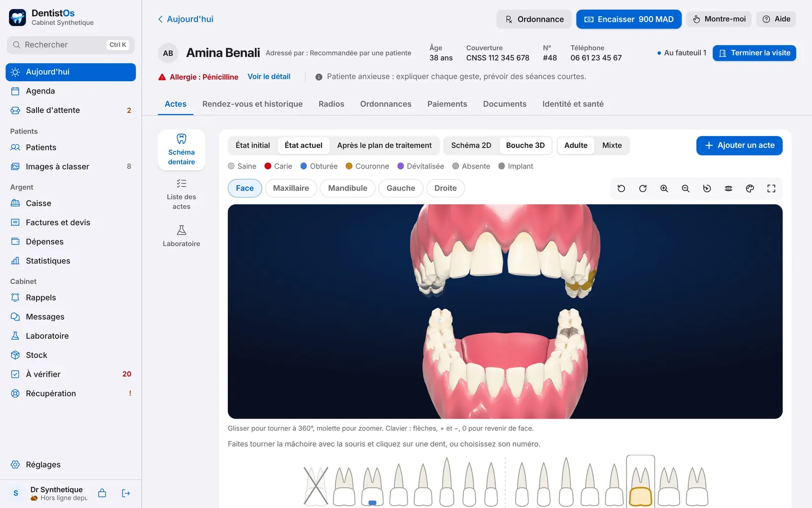Log out using the exit icon
The image size is (812, 508).
[x=126, y=493]
